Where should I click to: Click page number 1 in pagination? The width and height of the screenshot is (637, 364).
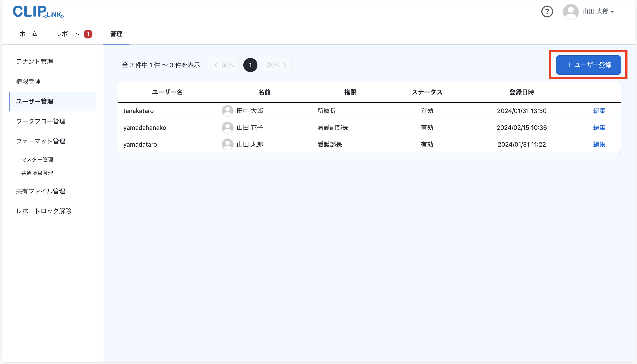250,65
